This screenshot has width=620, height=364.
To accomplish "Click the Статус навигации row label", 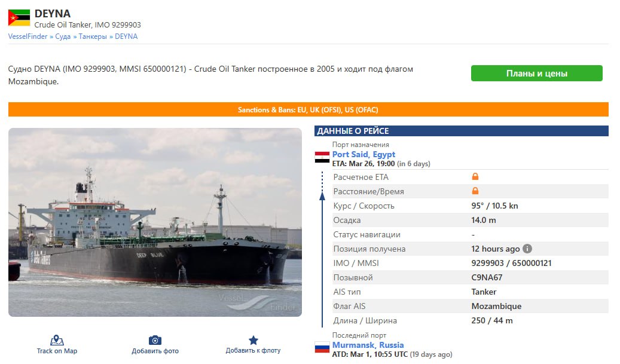I will pos(366,234).
